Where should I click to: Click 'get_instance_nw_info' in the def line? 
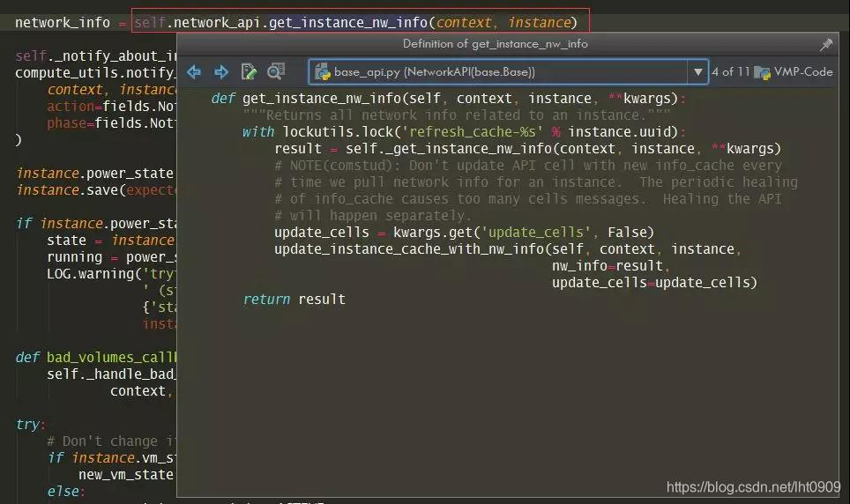[x=322, y=99]
